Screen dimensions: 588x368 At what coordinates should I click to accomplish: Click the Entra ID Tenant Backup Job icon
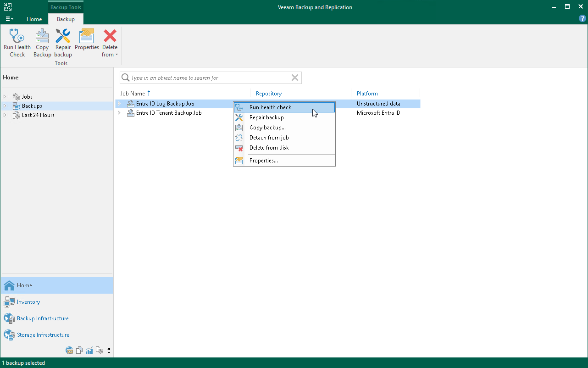tap(131, 113)
